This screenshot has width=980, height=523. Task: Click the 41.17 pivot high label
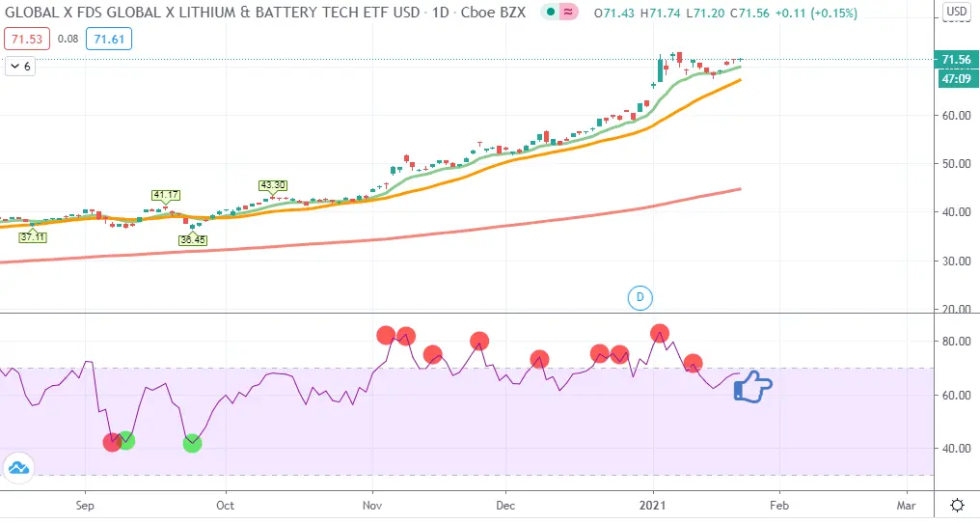coord(166,195)
